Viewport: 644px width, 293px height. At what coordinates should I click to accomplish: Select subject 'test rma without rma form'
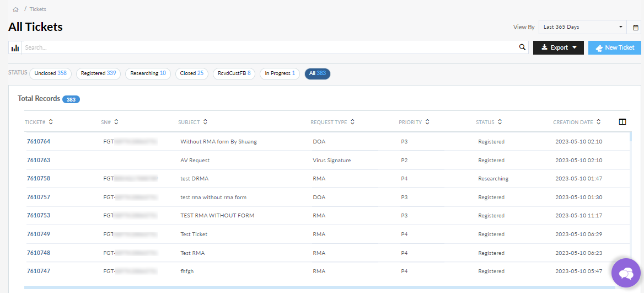pyautogui.click(x=213, y=197)
